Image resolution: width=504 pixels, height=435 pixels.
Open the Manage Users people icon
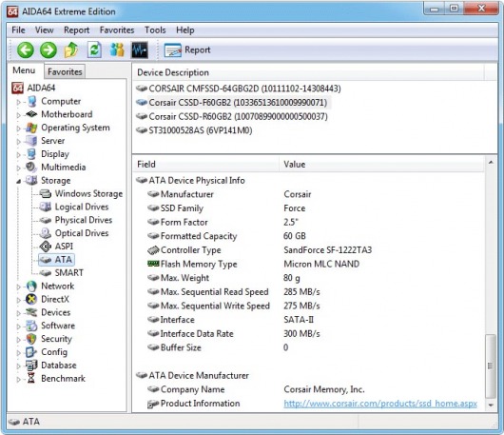point(117,49)
